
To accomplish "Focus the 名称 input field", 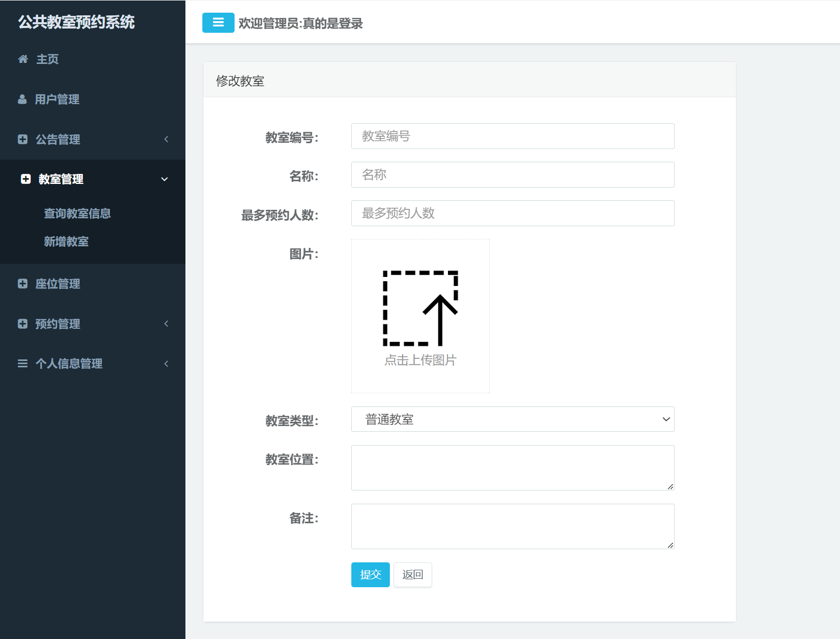I will point(512,175).
